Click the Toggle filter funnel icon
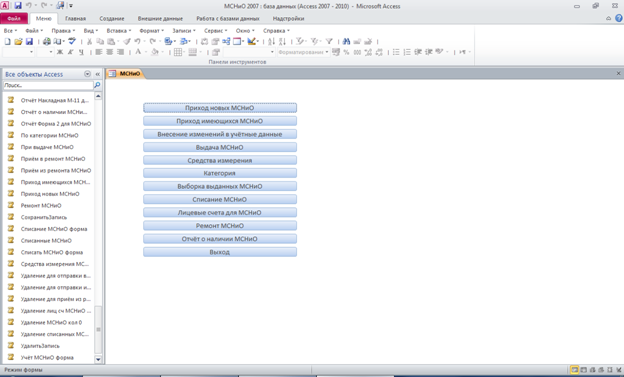 click(329, 41)
